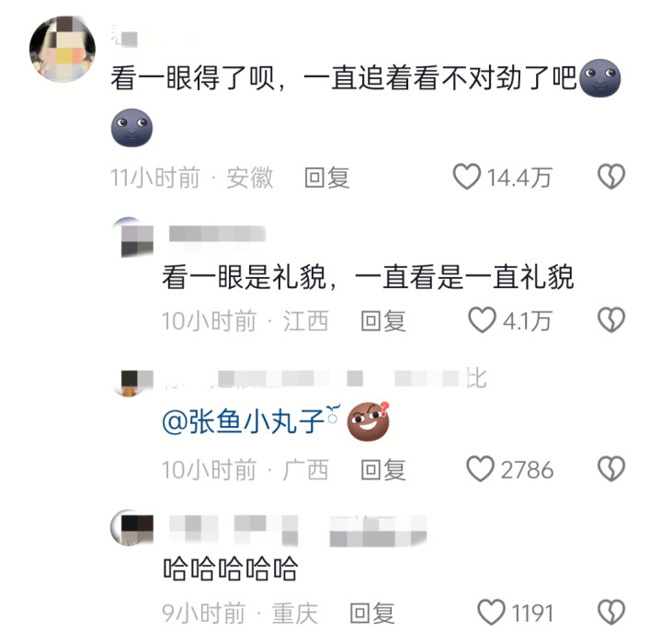Reply to the 广西 comment

[x=383, y=469]
